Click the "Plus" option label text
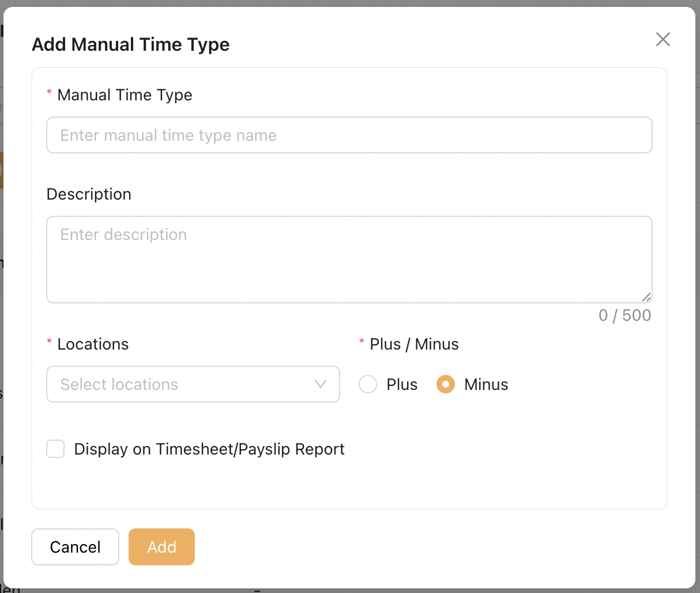700x593 pixels. click(x=402, y=384)
